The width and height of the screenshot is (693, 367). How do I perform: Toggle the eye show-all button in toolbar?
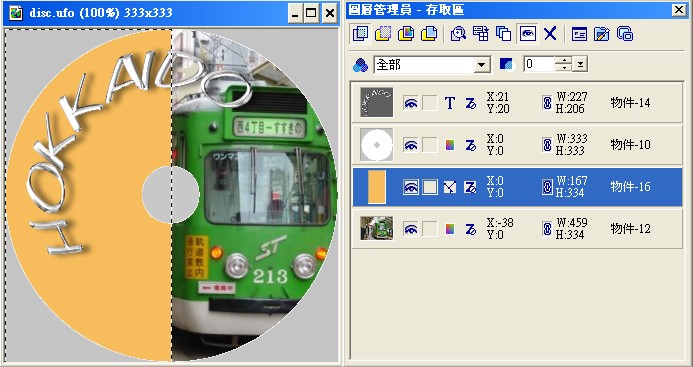point(528,34)
